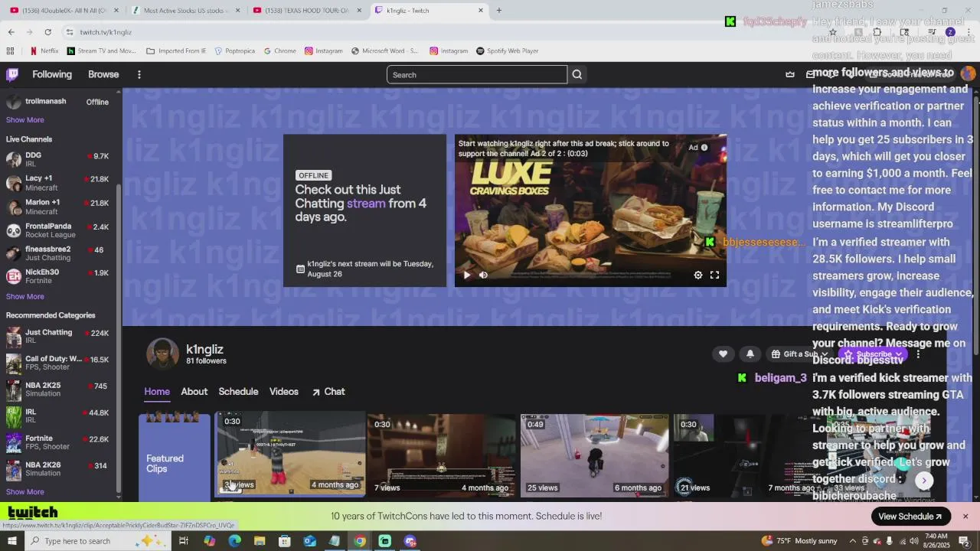The image size is (980, 551).
Task: Switch to the About tab
Action: pyautogui.click(x=194, y=392)
